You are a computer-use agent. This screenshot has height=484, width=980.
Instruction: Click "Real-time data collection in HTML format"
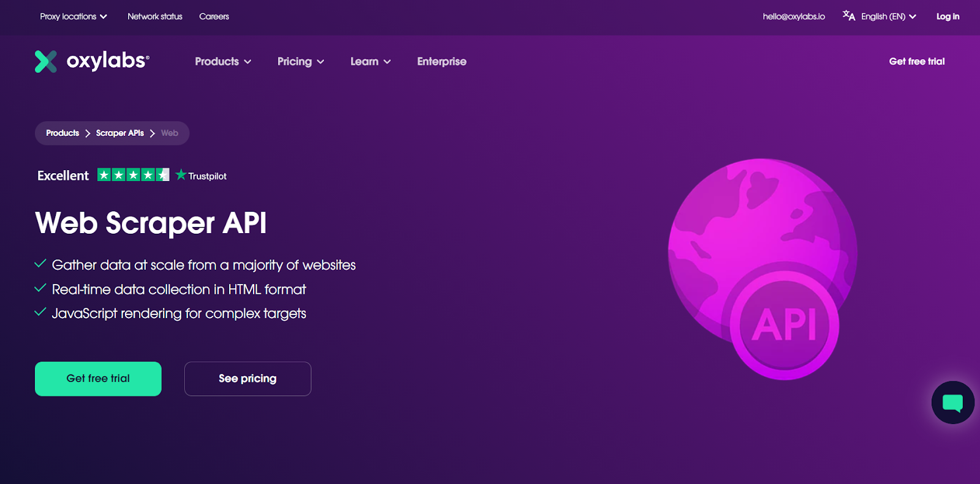(x=179, y=289)
